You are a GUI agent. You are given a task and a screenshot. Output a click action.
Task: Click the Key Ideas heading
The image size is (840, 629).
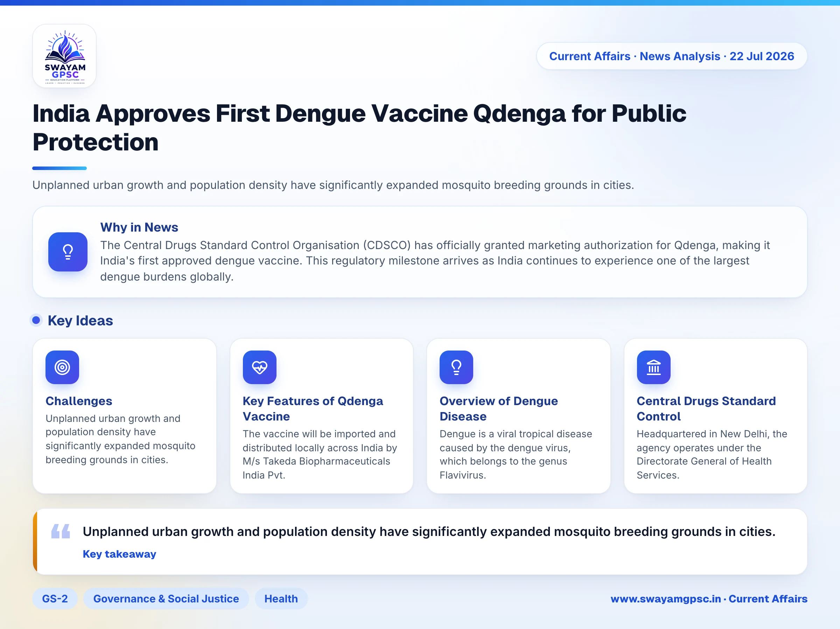click(x=80, y=320)
